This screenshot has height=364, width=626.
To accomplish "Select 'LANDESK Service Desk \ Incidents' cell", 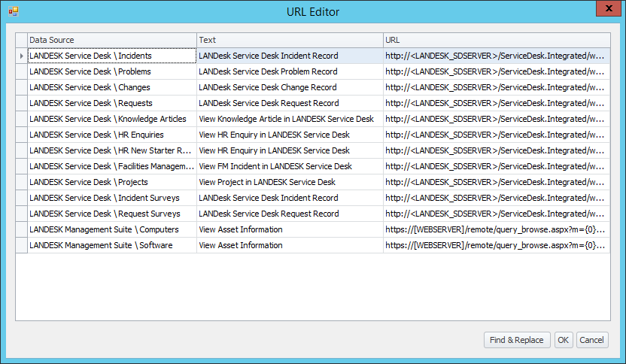I will 112,56.
